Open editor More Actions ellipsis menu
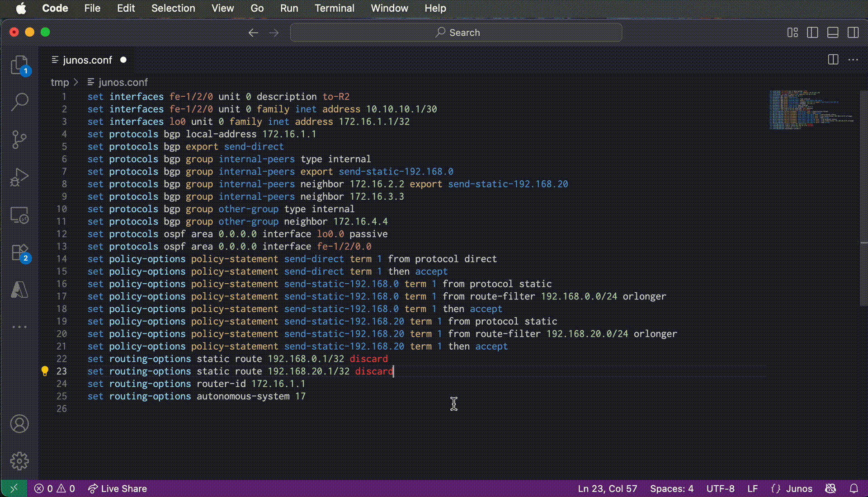This screenshot has width=868, height=497. [x=853, y=60]
